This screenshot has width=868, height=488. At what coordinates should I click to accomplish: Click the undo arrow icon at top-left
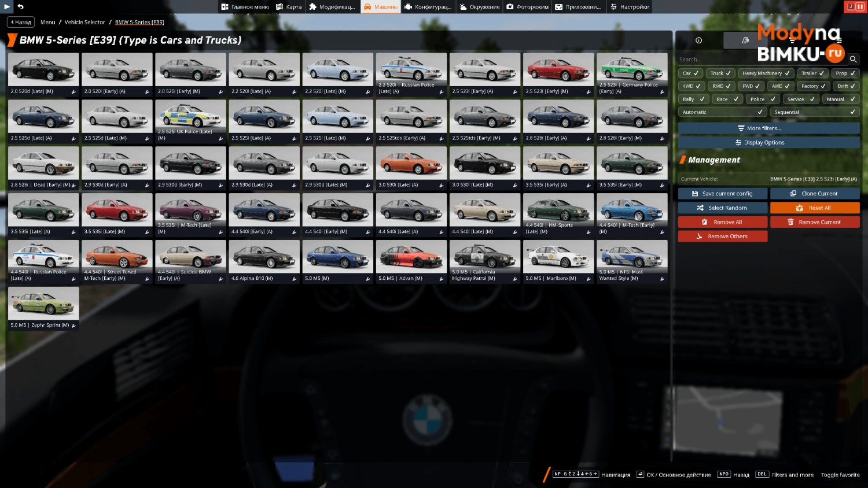[20, 6]
